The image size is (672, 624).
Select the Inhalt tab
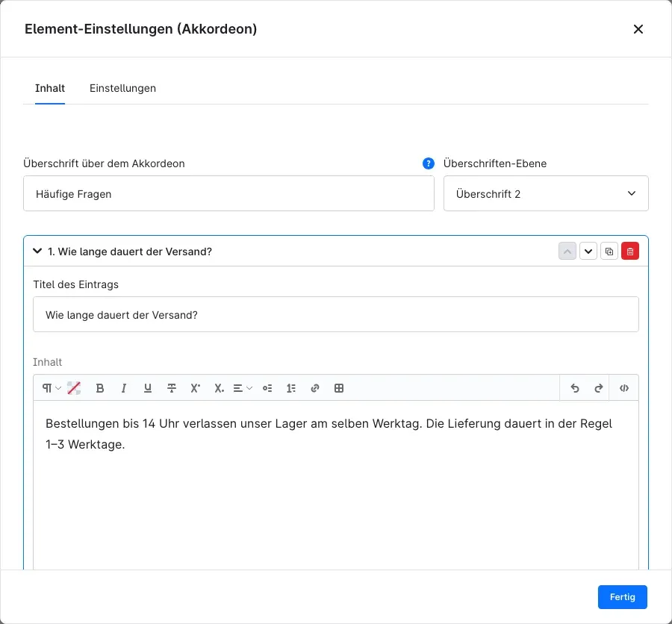(x=50, y=88)
